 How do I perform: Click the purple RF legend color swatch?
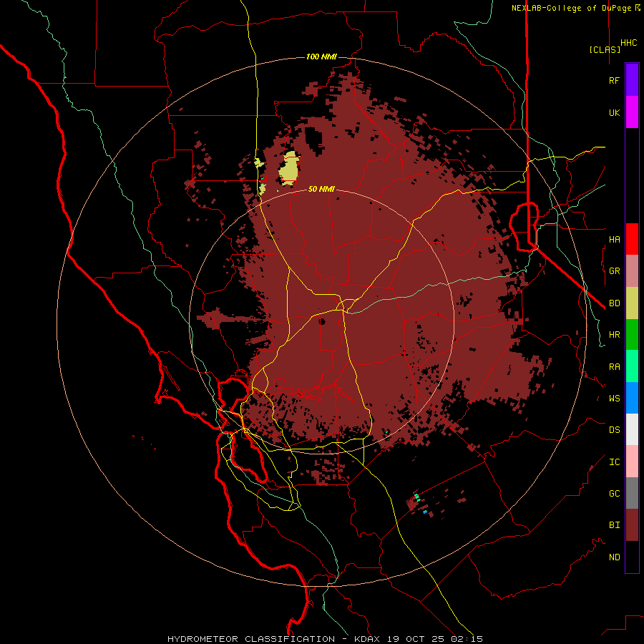(x=632, y=80)
